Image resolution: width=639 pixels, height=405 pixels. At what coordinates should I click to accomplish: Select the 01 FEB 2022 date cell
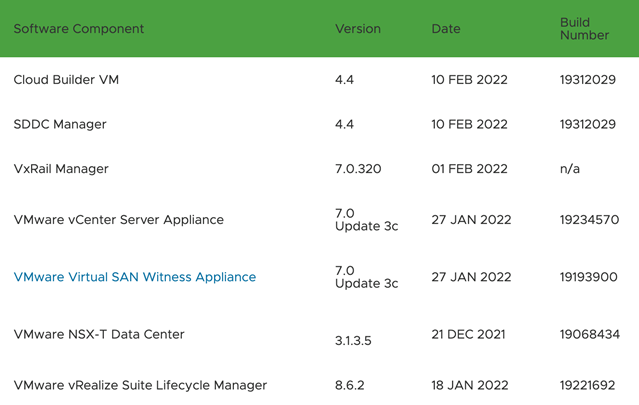(x=469, y=169)
